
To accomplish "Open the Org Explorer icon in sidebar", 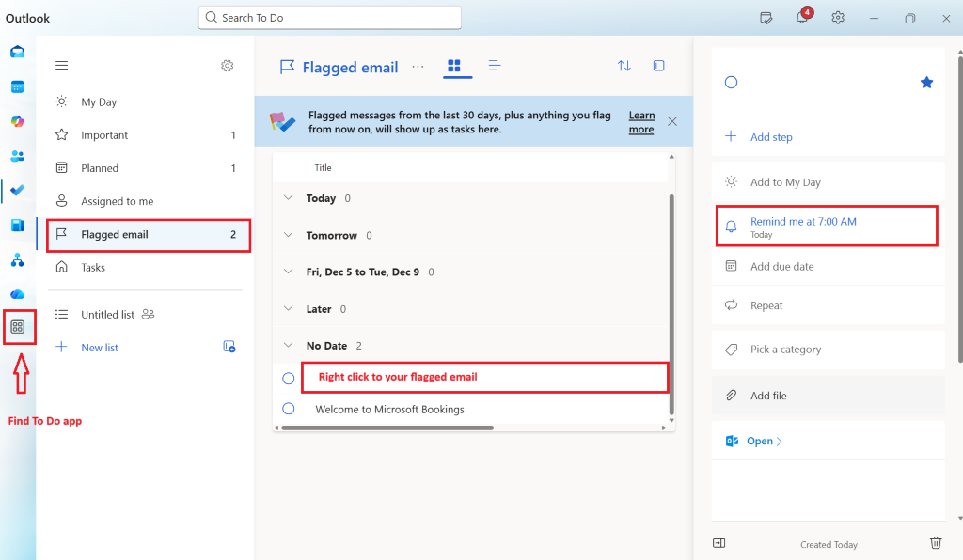I will point(17,260).
